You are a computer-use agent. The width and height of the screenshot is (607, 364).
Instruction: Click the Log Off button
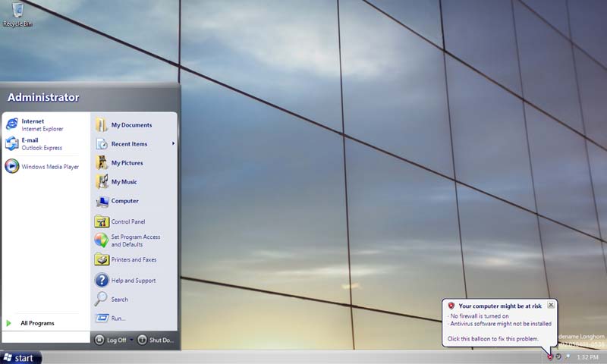coord(111,340)
